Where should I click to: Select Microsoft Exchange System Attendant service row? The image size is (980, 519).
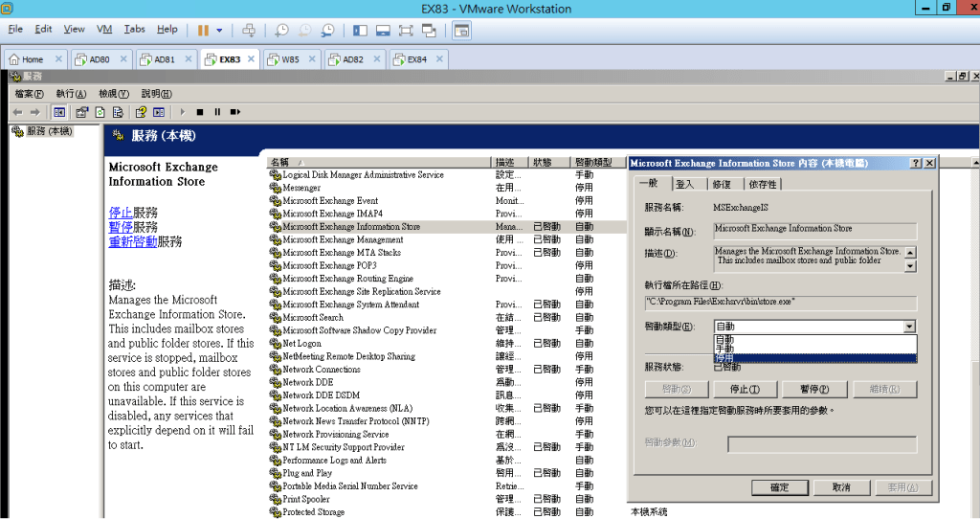(x=350, y=305)
